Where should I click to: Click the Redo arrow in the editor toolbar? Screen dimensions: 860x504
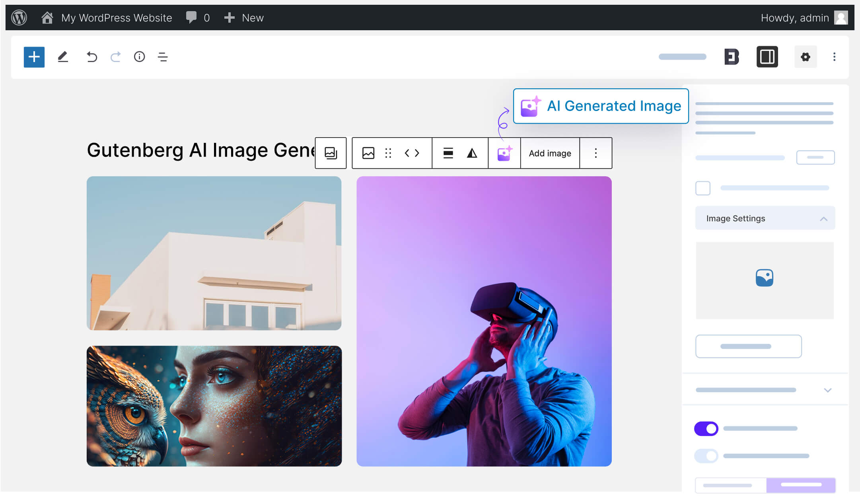pyautogui.click(x=116, y=57)
